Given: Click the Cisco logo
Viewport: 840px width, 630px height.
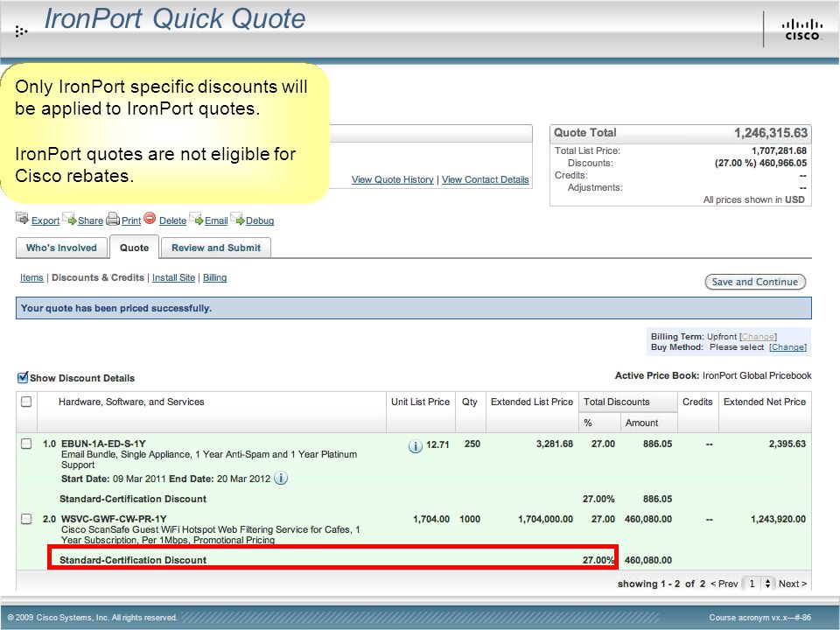Looking at the screenshot, I should tap(801, 30).
